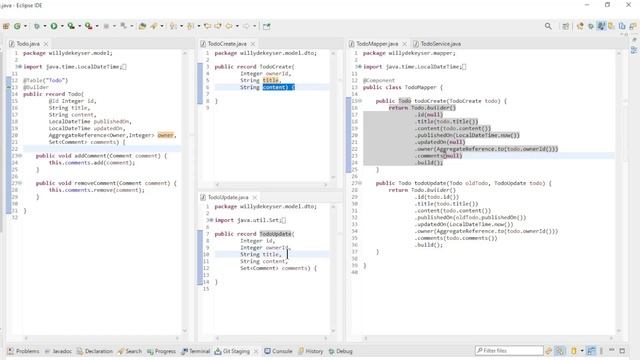640x360 pixels.
Task: Click the Search flashlight toolbar icon
Action: (154, 26)
